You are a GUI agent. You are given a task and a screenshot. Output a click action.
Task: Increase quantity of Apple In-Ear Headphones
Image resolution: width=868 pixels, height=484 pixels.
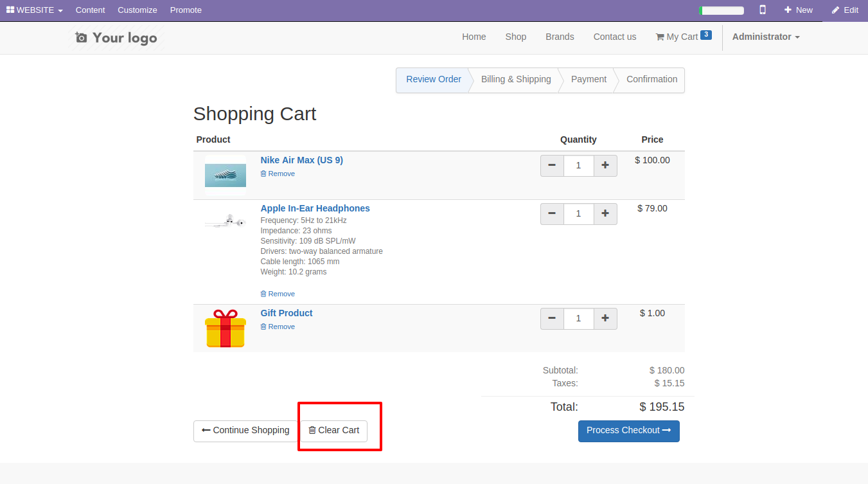click(605, 213)
